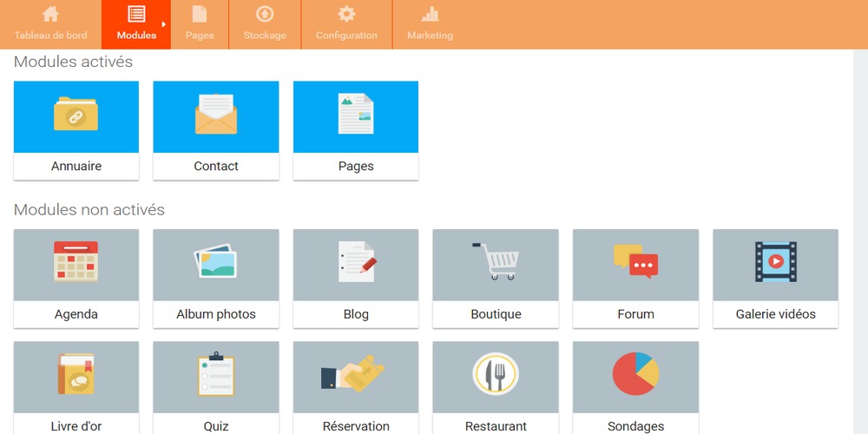Open the Contact envelope icon
The image size is (868, 434).
point(216,114)
